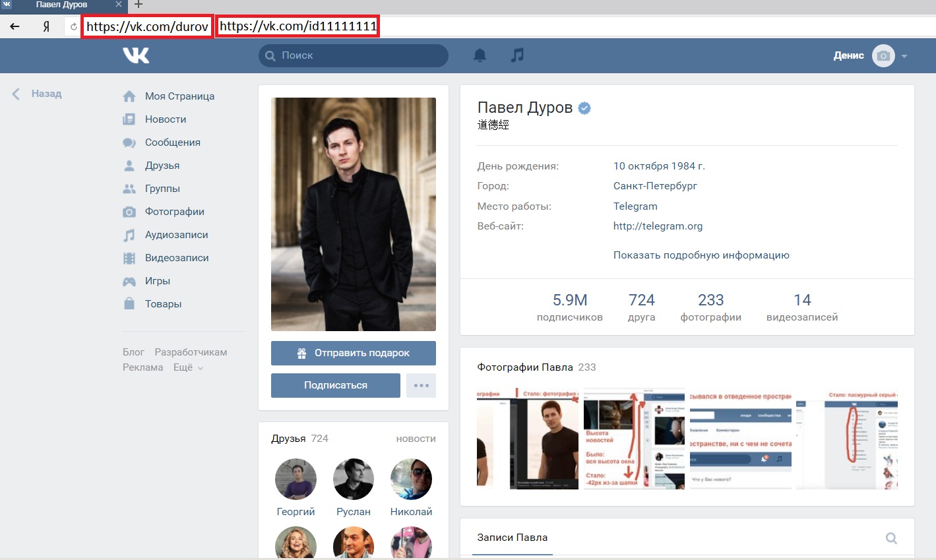Screen dimensions: 936x560
Task: Click the verified checkmark badge beside Павел Дуров
Action: pos(584,108)
